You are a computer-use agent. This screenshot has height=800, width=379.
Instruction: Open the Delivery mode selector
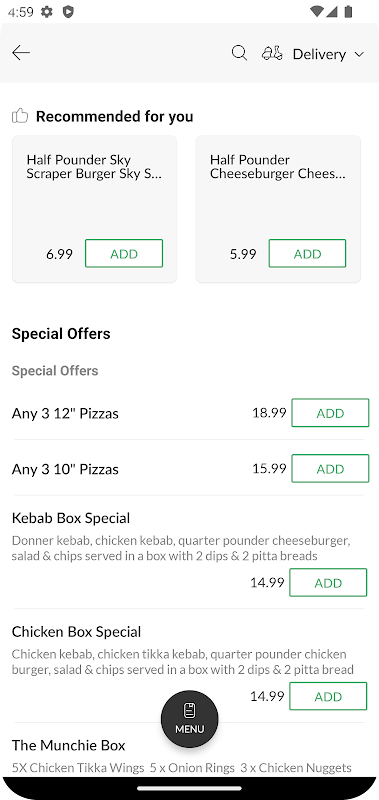pos(313,54)
